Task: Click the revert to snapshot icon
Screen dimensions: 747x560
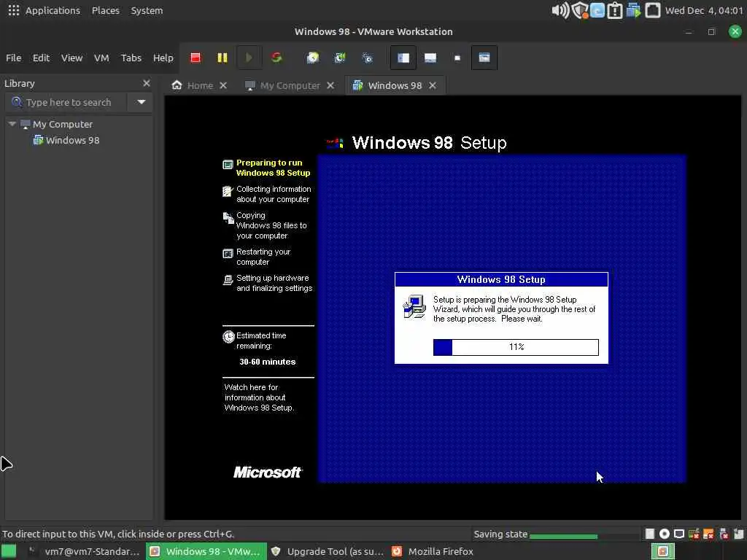Action: 340,58
